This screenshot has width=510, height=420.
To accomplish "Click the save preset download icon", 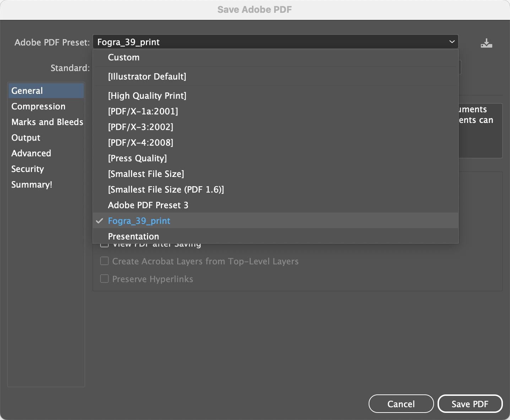I will (486, 43).
